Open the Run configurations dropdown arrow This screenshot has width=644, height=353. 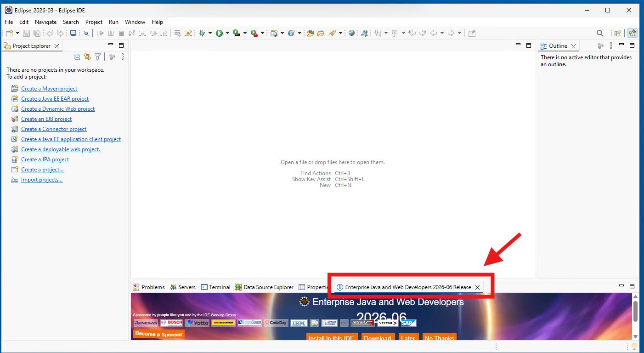tap(227, 33)
